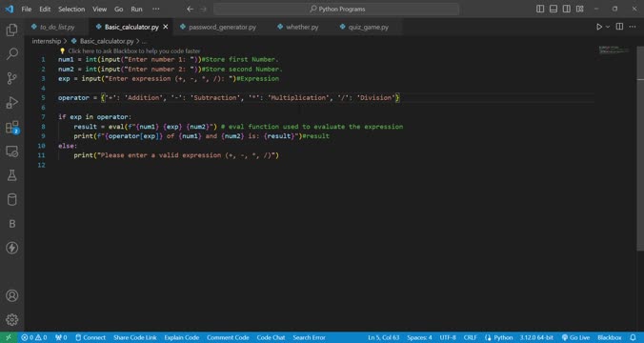Image resolution: width=644 pixels, height=343 pixels.
Task: Open the Blackbox B sidebar icon
Action: pyautogui.click(x=12, y=224)
